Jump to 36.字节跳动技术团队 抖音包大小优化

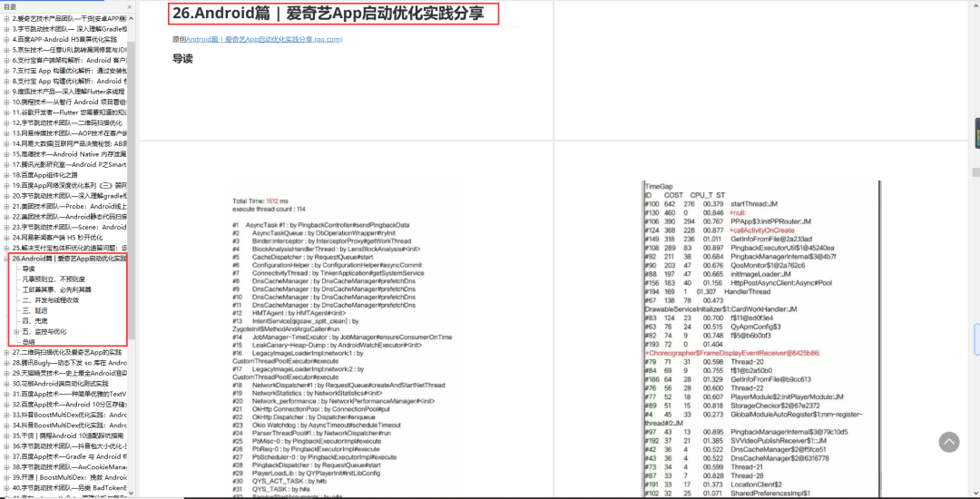(69, 445)
